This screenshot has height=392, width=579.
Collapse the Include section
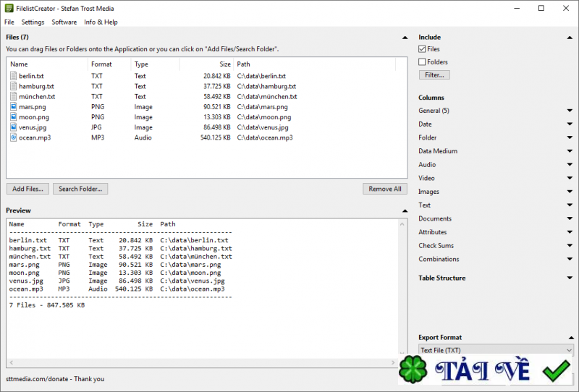[x=570, y=38]
